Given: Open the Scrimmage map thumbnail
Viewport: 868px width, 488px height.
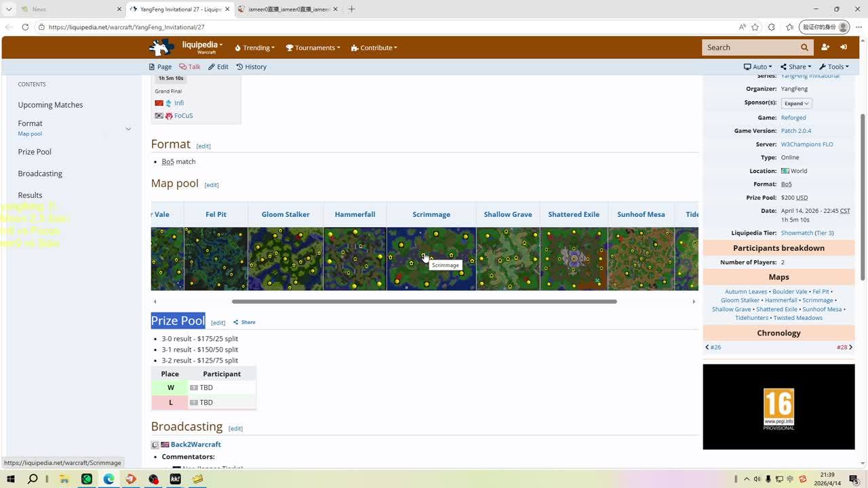Looking at the screenshot, I should coord(431,259).
